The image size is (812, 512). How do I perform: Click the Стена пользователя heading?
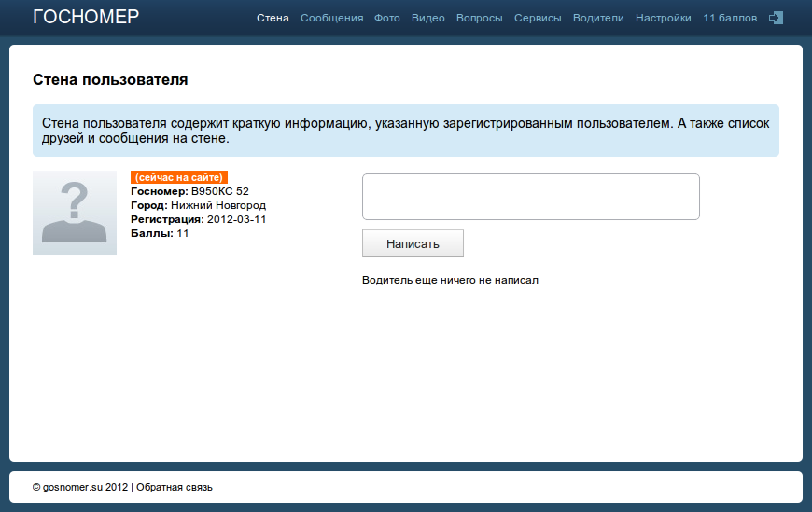[x=110, y=80]
